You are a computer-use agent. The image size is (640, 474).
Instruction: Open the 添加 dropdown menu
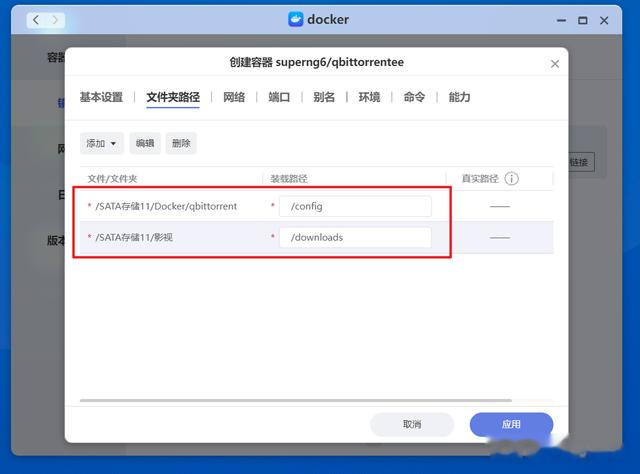click(x=101, y=143)
